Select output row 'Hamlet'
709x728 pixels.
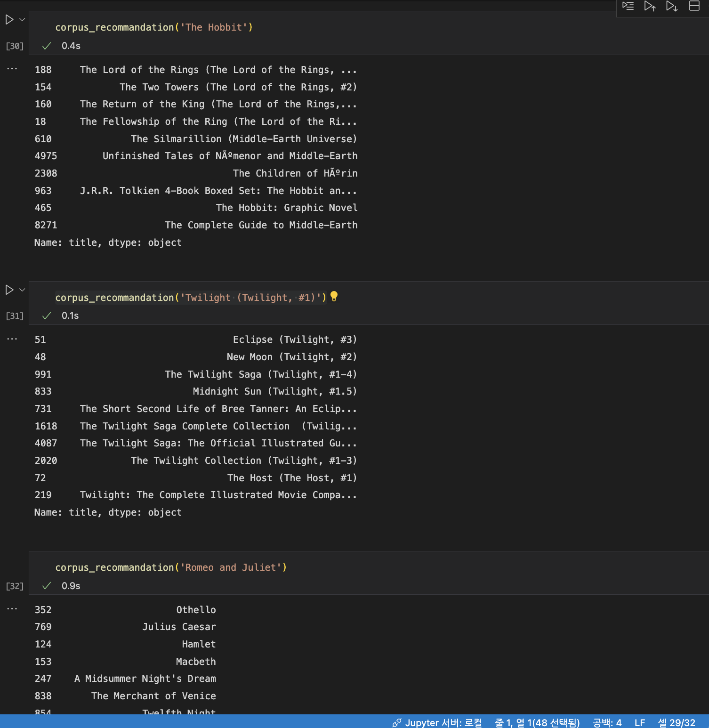tap(125, 644)
